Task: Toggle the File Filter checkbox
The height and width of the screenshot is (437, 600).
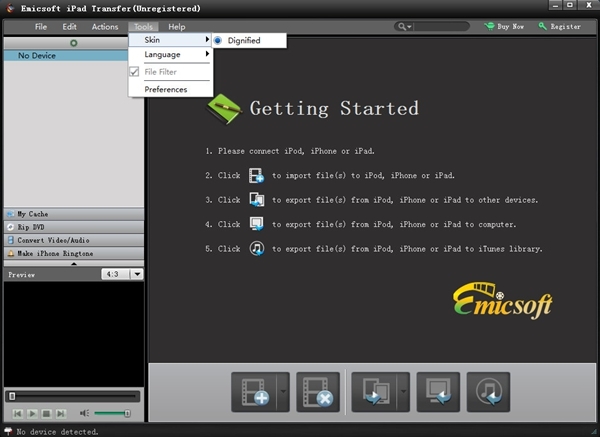Action: tap(134, 72)
